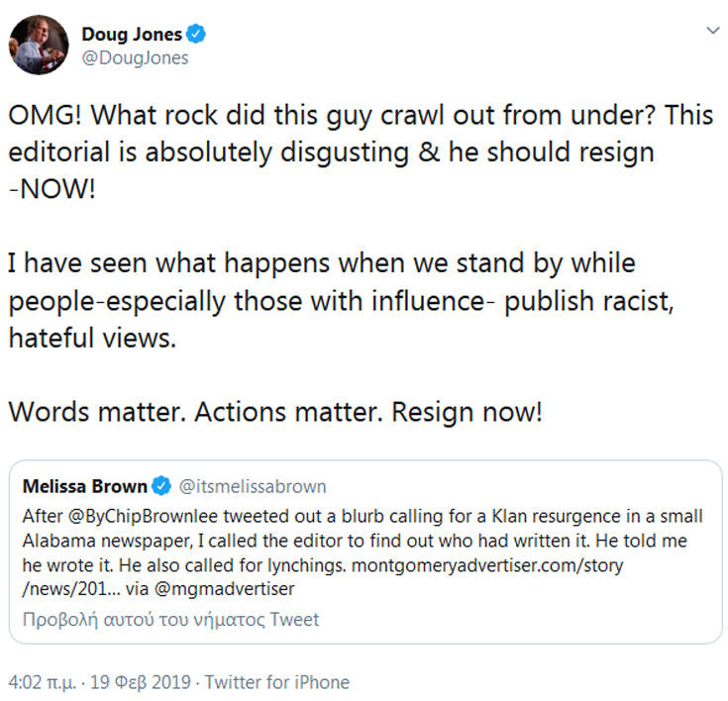Click the @DougJones handle
728x701 pixels.
pos(135,58)
